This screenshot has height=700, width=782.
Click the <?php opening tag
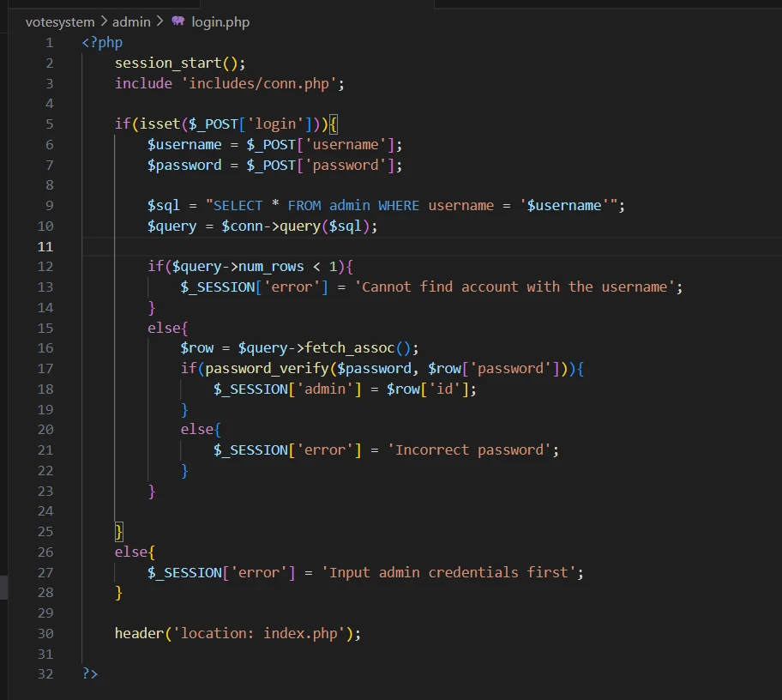click(102, 43)
